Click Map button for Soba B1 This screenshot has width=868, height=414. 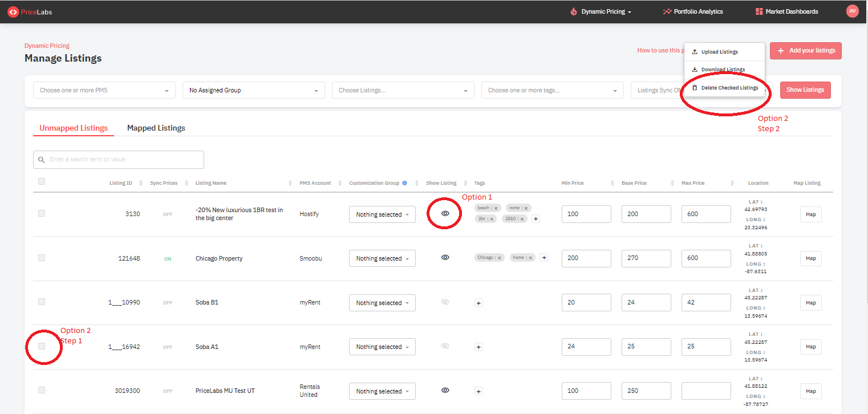811,303
